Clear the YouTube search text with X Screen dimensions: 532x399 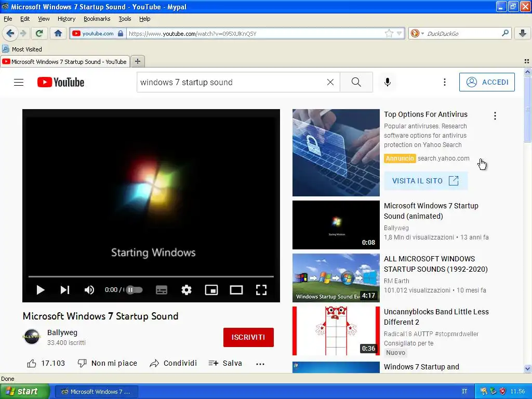[x=330, y=82]
